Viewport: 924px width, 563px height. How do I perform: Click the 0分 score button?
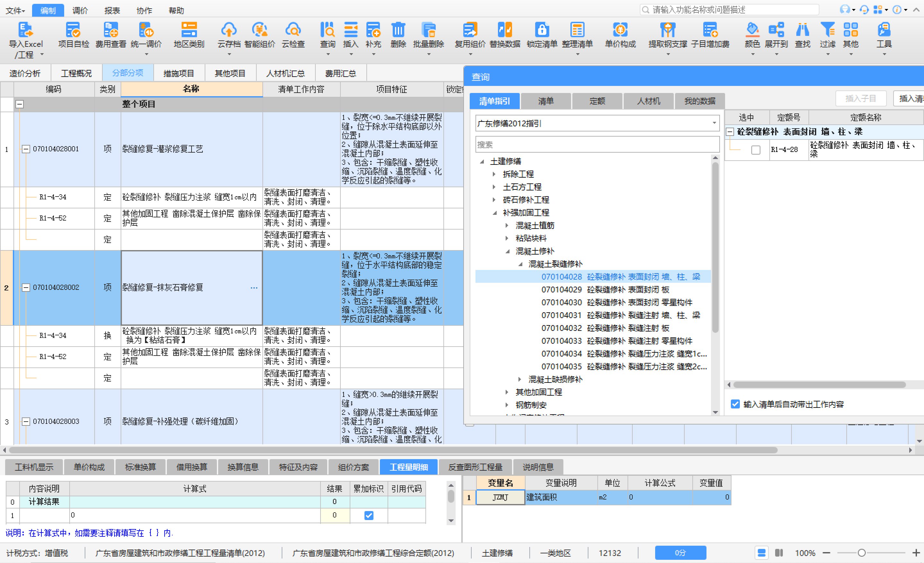click(x=680, y=553)
